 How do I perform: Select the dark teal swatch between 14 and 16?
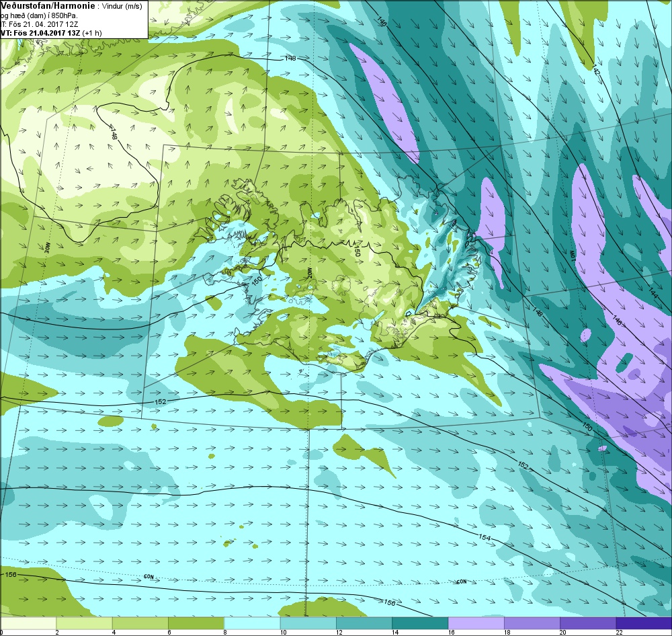click(x=420, y=623)
